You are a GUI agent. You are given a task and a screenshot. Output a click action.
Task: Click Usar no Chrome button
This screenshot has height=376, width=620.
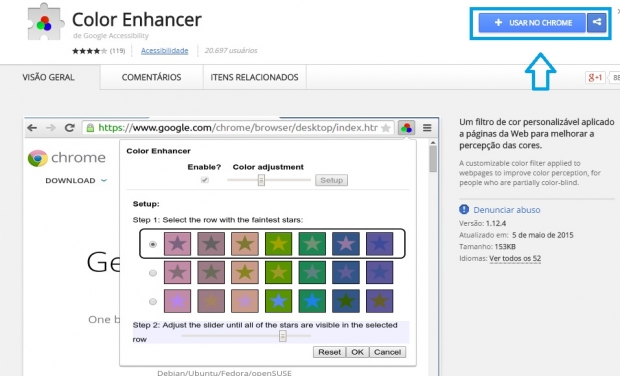pyautogui.click(x=532, y=23)
